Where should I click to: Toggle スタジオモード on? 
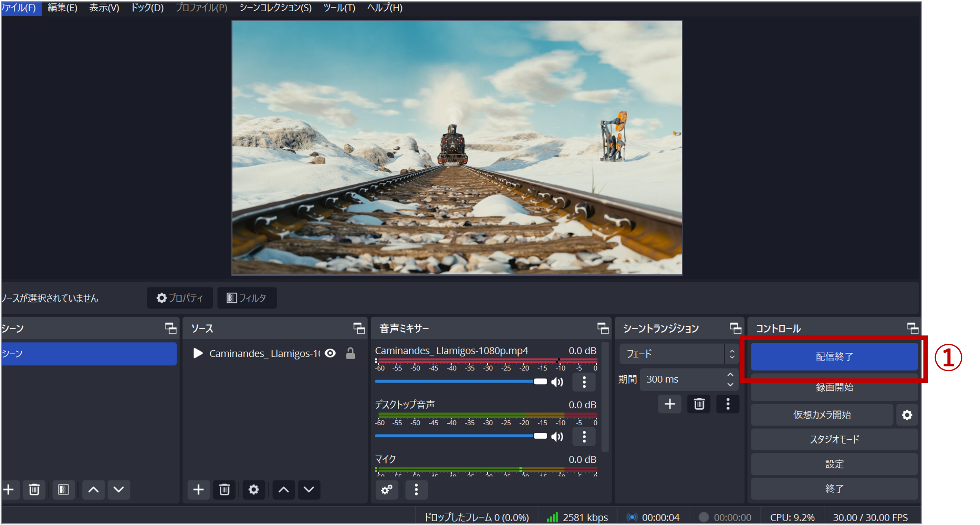tap(834, 439)
